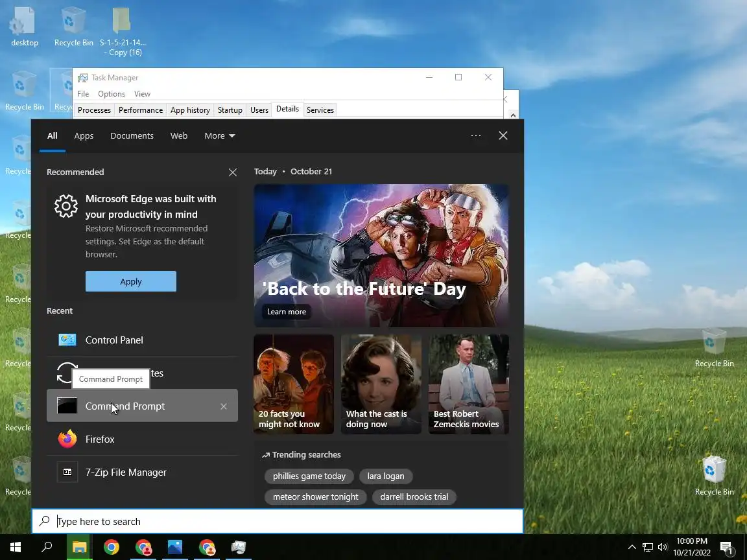The width and height of the screenshot is (747, 560).
Task: Search trending darrell brooks trial
Action: click(x=414, y=497)
